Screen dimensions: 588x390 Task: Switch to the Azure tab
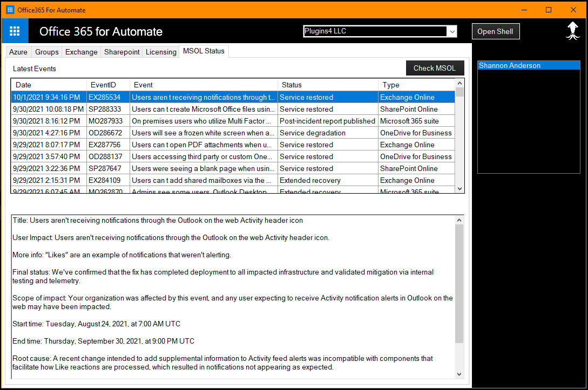[x=18, y=52]
